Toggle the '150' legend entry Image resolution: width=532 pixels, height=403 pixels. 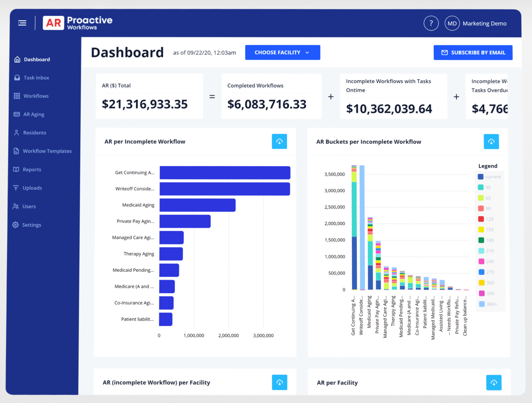pyautogui.click(x=486, y=230)
